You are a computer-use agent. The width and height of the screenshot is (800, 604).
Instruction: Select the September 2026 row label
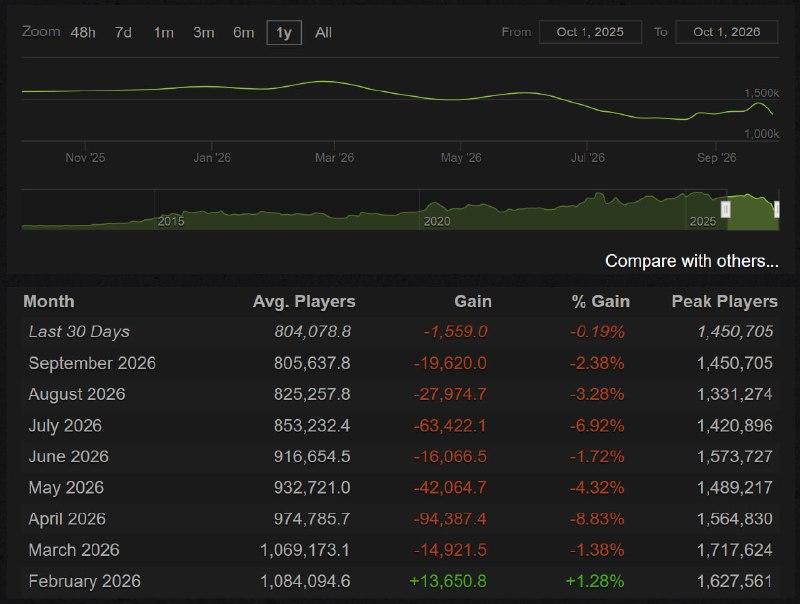(x=92, y=363)
